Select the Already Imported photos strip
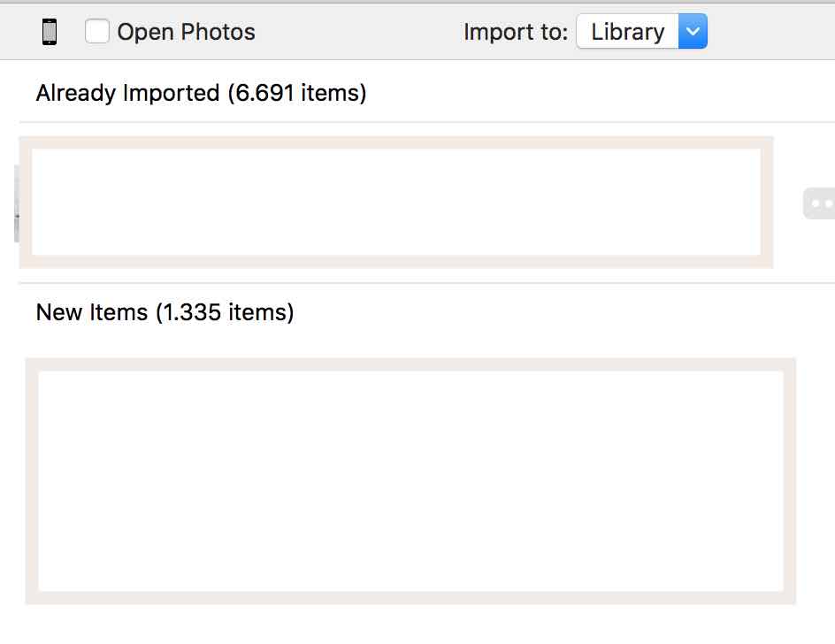835x644 pixels. (396, 202)
